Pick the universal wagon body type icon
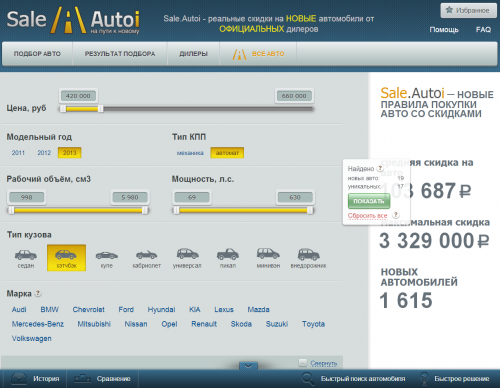 [187, 254]
